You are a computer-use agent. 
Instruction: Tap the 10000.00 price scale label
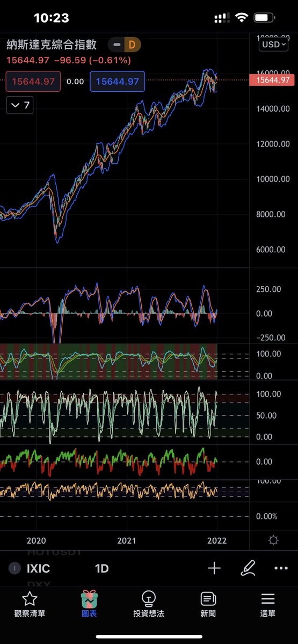tap(273, 179)
